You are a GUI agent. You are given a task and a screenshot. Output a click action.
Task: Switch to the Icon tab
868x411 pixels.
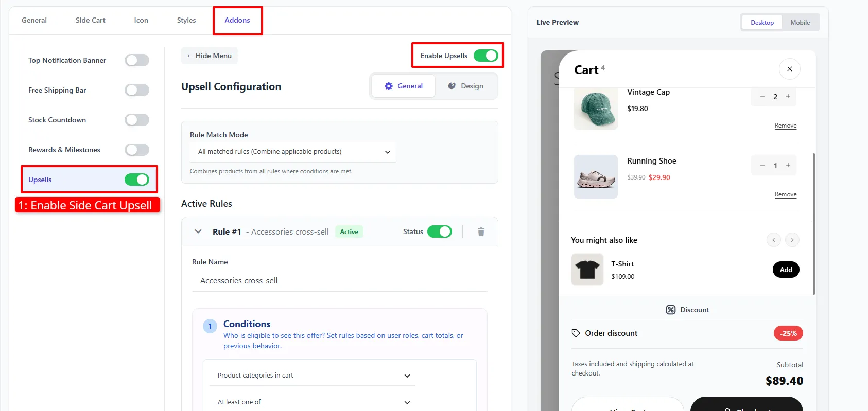tap(141, 20)
